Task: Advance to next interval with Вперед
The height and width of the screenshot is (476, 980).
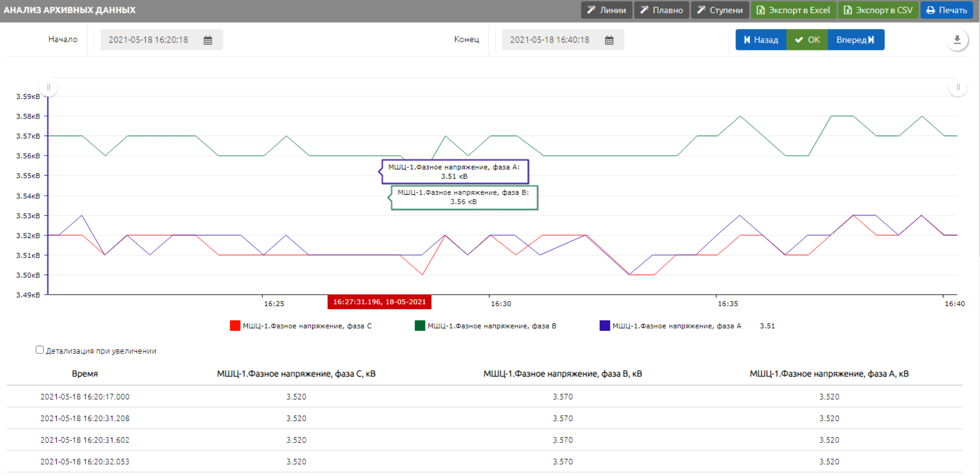Action: pyautogui.click(x=855, y=40)
